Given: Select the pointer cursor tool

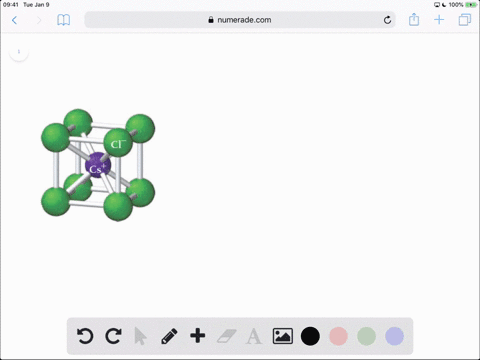Looking at the screenshot, I should click(x=140, y=336).
